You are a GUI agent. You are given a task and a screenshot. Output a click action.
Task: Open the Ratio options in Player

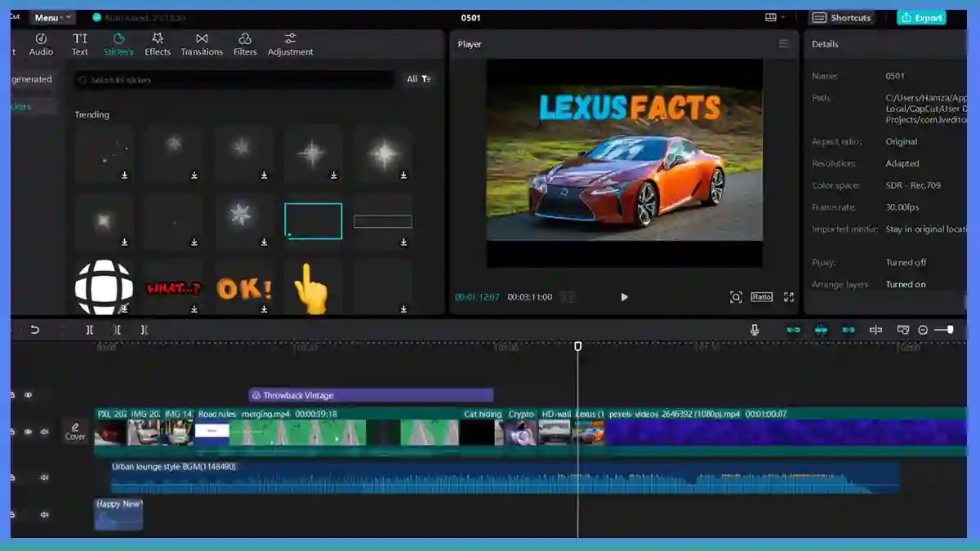762,297
